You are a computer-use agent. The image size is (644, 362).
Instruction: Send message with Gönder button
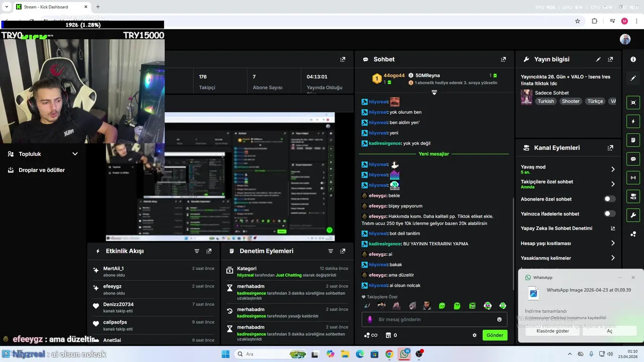click(495, 335)
